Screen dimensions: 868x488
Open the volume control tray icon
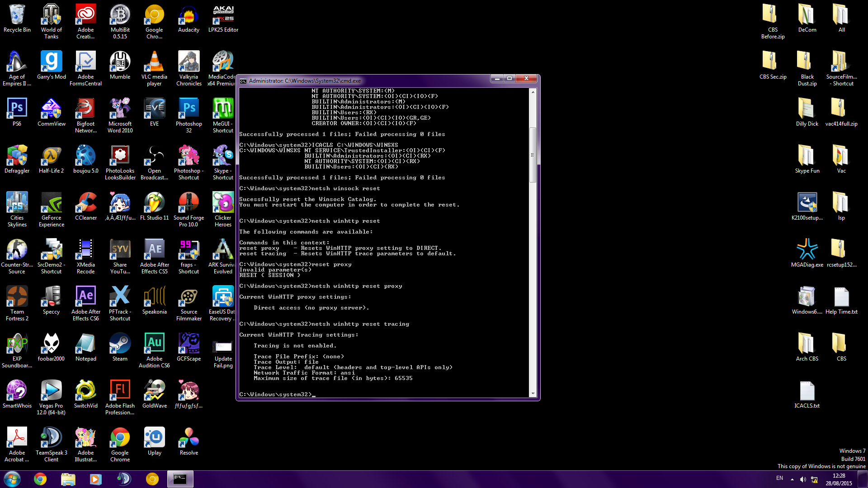(803, 479)
